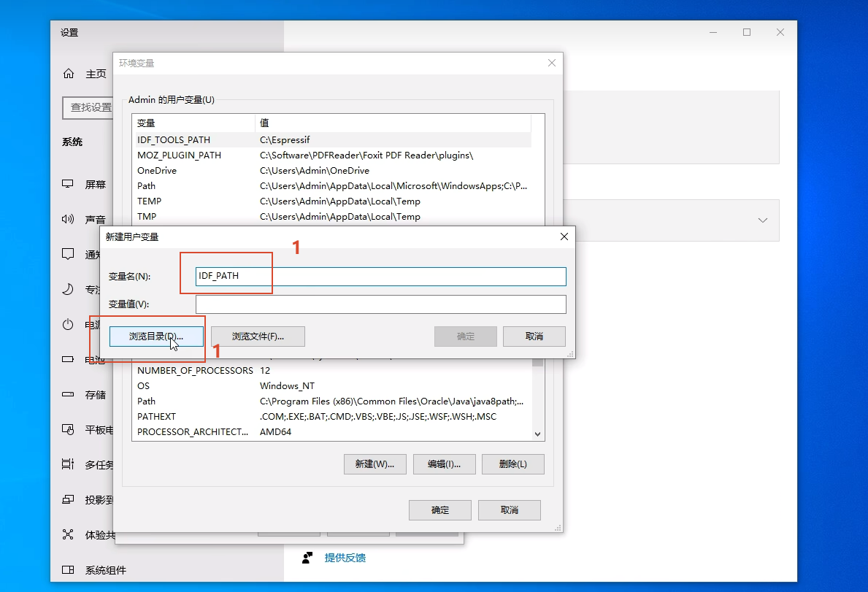Click the 变量 column header in user variables
This screenshot has height=592, width=868.
pos(193,123)
